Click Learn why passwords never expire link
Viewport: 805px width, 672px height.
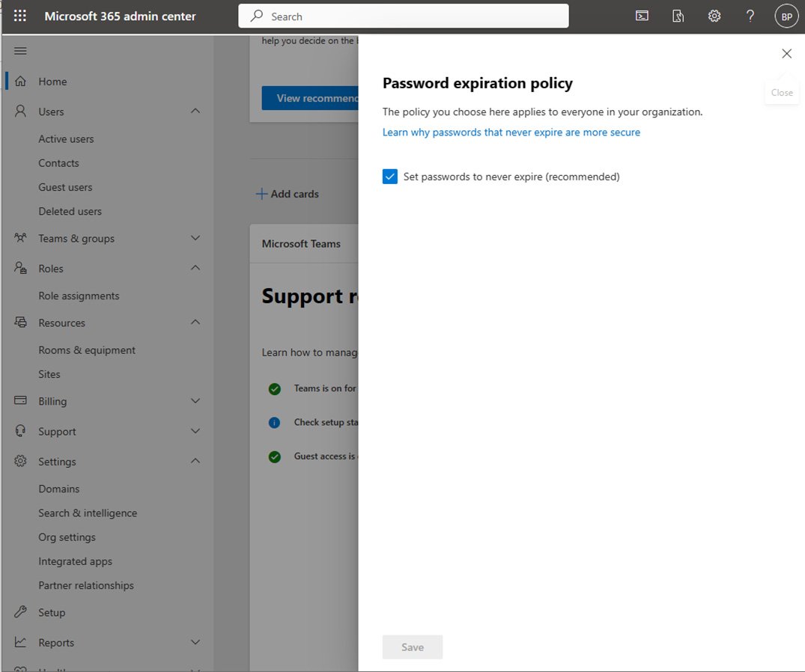click(x=511, y=132)
